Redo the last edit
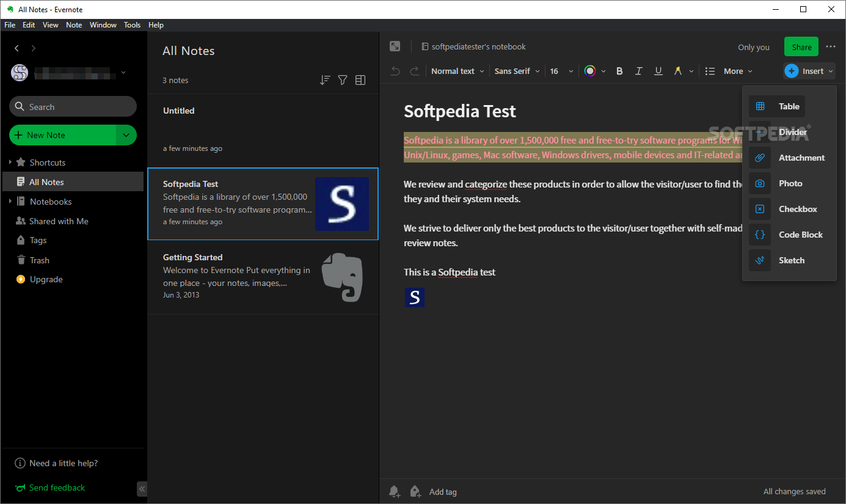This screenshot has height=504, width=846. pos(414,71)
